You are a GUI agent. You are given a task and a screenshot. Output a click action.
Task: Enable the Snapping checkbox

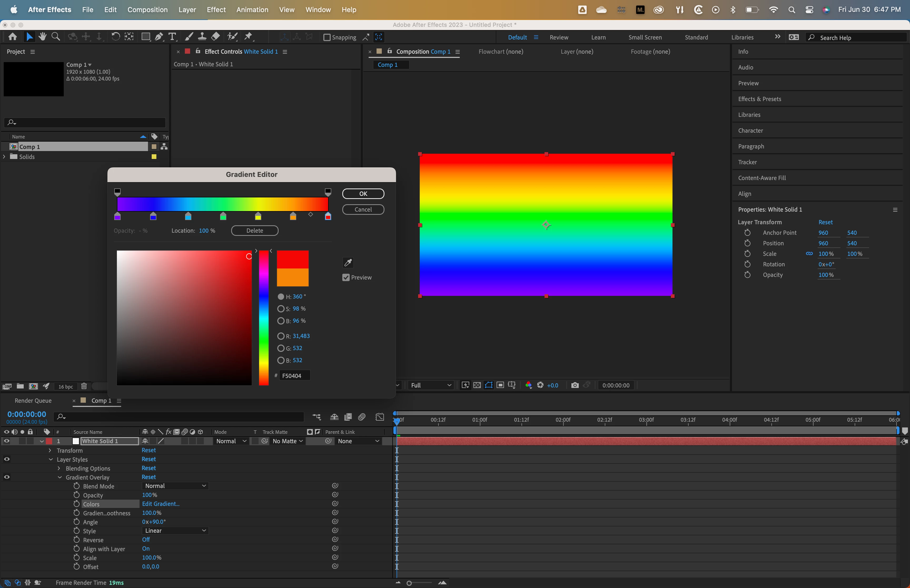(x=327, y=37)
